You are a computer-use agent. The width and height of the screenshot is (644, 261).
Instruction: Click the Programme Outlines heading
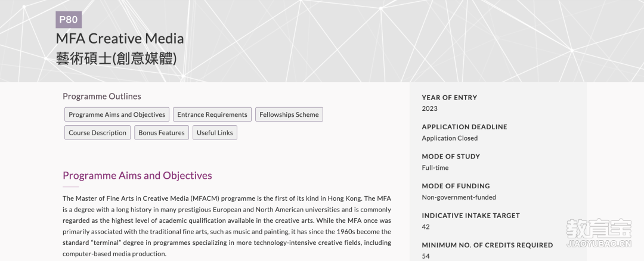click(x=102, y=97)
